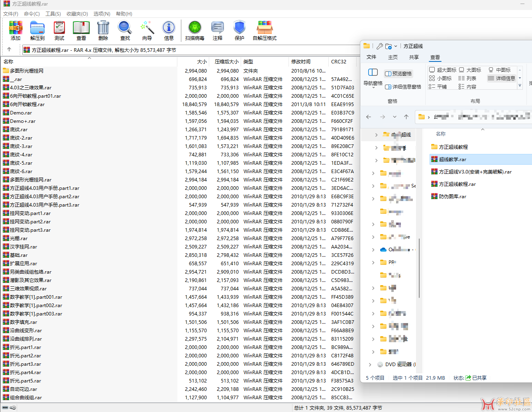Open the Options (选项) menu in WinRAR
This screenshot has width=532, height=412.
tap(102, 14)
